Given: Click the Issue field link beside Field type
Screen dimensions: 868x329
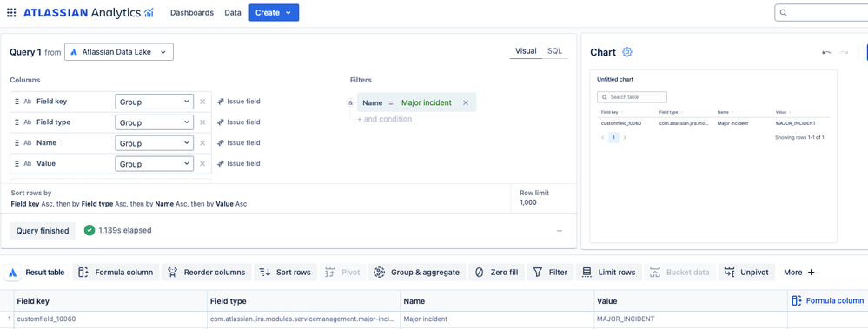Looking at the screenshot, I should click(239, 122).
